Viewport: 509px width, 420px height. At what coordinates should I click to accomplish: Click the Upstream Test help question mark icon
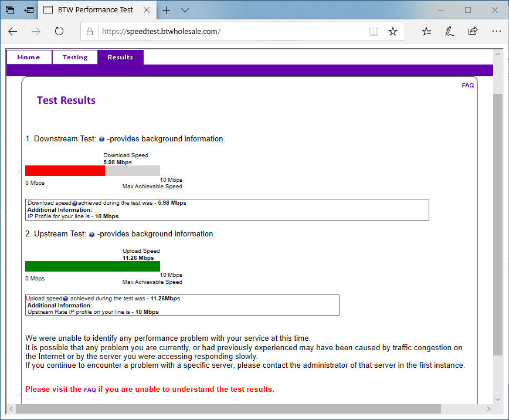click(91, 233)
